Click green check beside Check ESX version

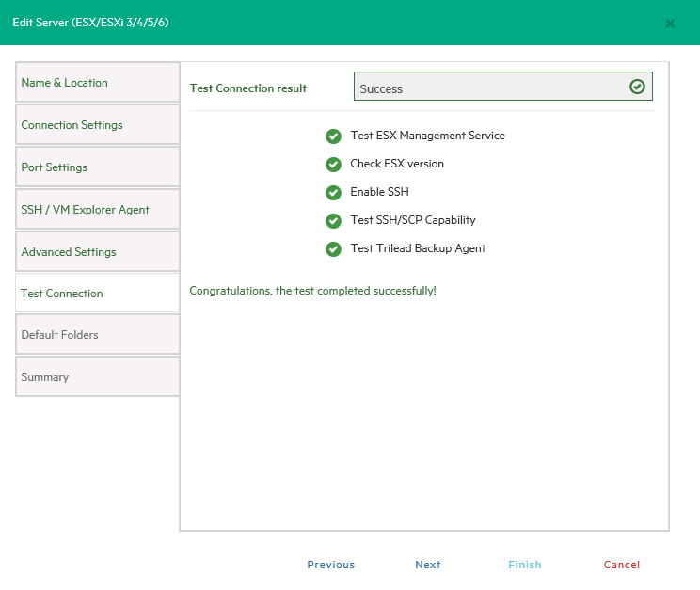[x=333, y=164]
